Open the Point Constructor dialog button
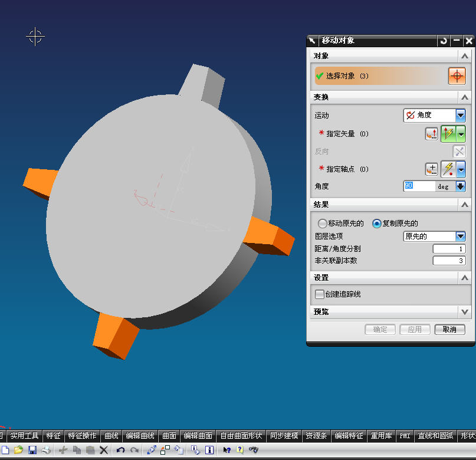Screen dimensions: 476x460 pyautogui.click(x=431, y=169)
